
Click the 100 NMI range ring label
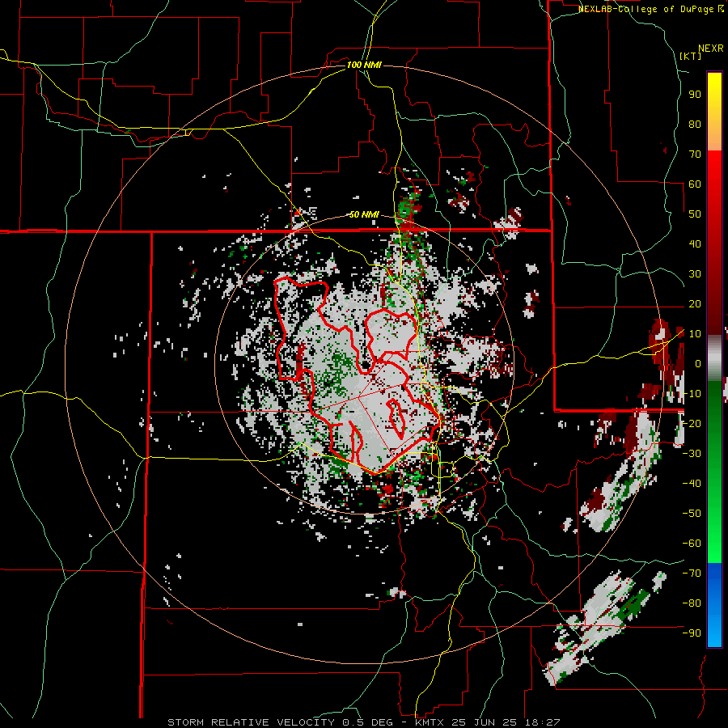[364, 65]
